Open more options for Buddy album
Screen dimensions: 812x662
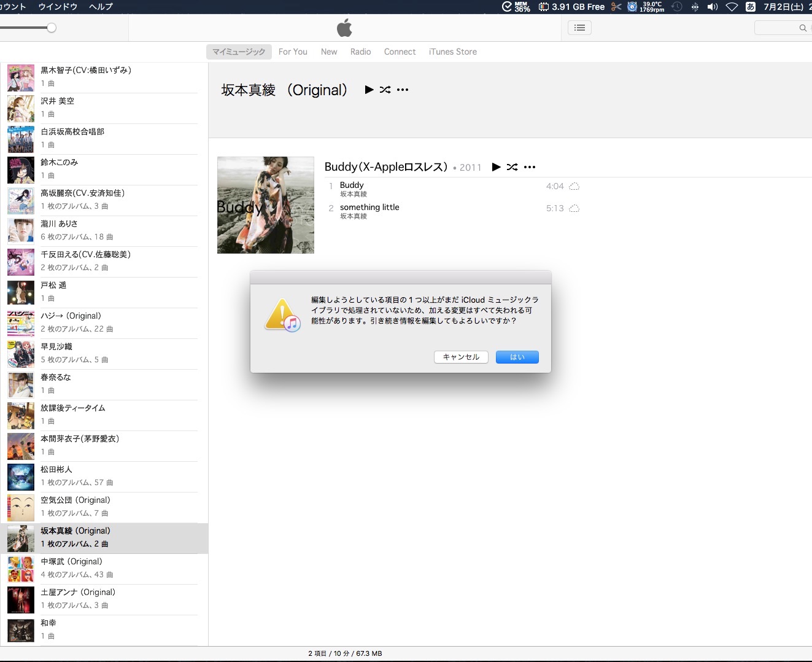click(530, 167)
